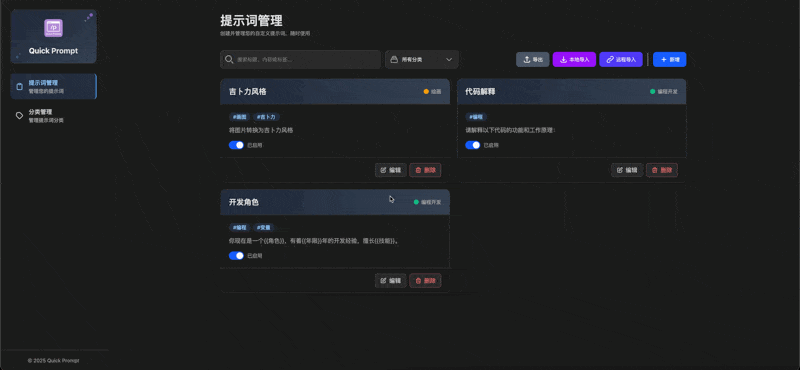Click the 本地导入 local import button

[574, 59]
